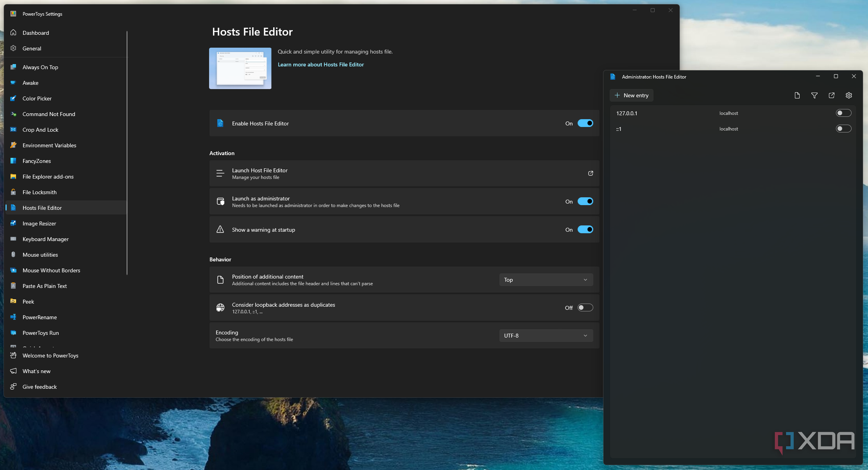This screenshot has width=868, height=470.
Task: Open General settings in sidebar
Action: tap(66, 48)
